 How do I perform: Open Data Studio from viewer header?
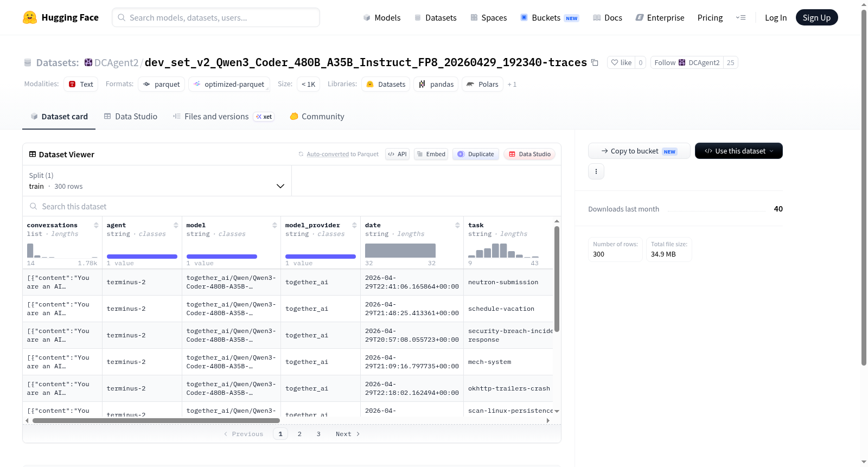point(529,154)
